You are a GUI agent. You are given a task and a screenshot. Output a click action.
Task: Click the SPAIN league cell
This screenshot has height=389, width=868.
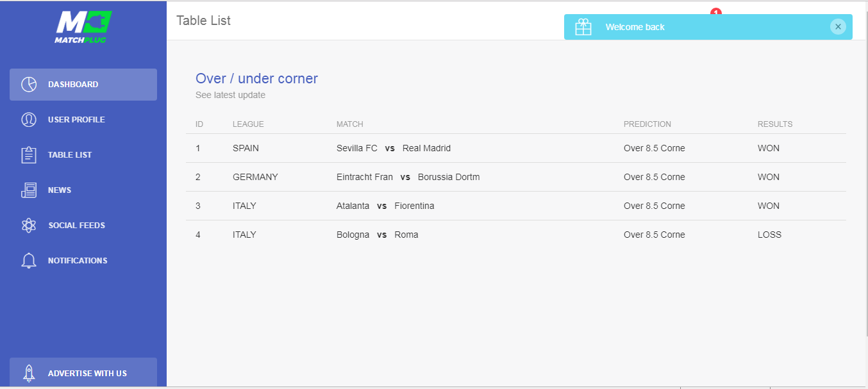(x=246, y=148)
